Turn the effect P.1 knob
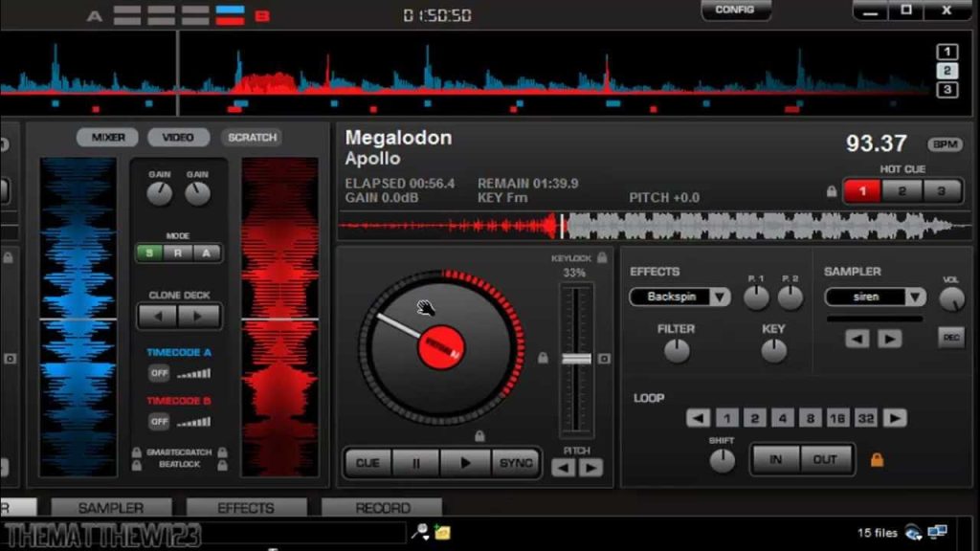Screen dimensions: 980x551 756,298
